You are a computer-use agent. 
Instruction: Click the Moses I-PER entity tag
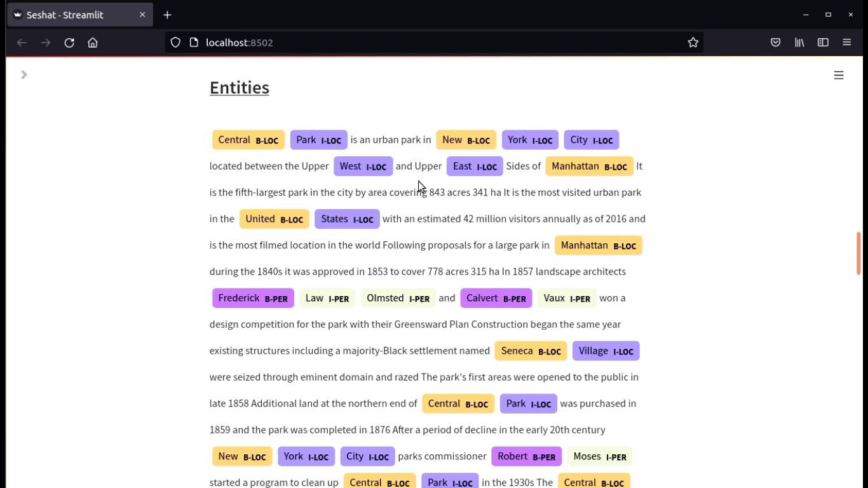(x=600, y=456)
